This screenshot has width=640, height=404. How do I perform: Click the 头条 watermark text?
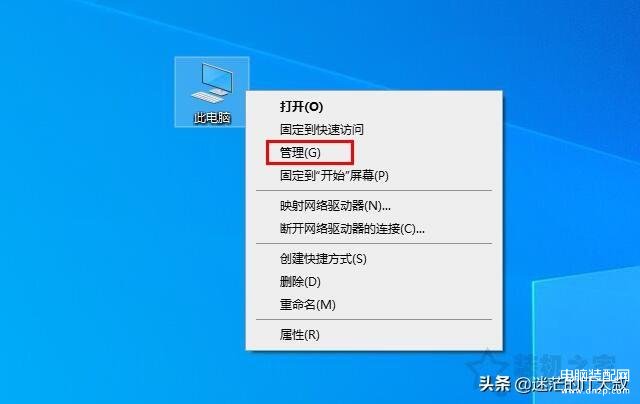click(x=494, y=384)
